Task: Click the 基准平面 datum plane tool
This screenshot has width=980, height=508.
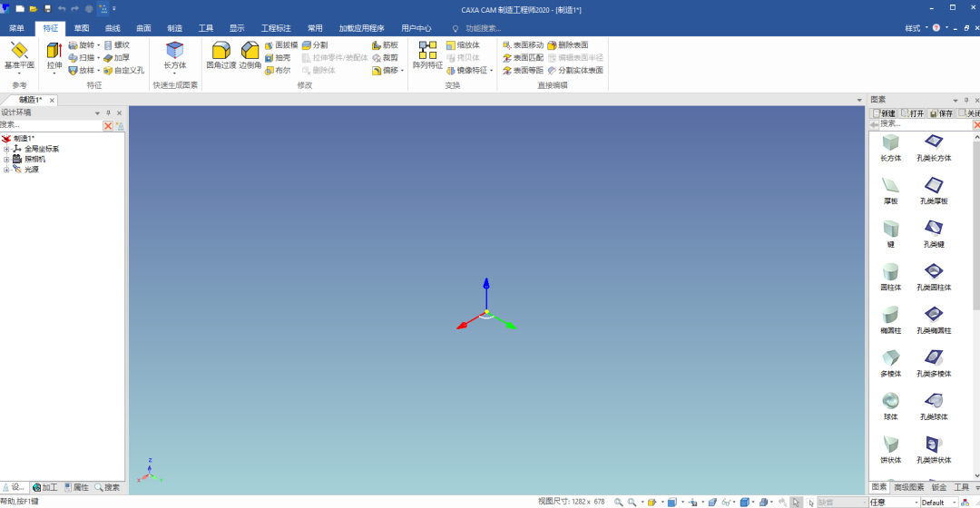Action: point(19,56)
